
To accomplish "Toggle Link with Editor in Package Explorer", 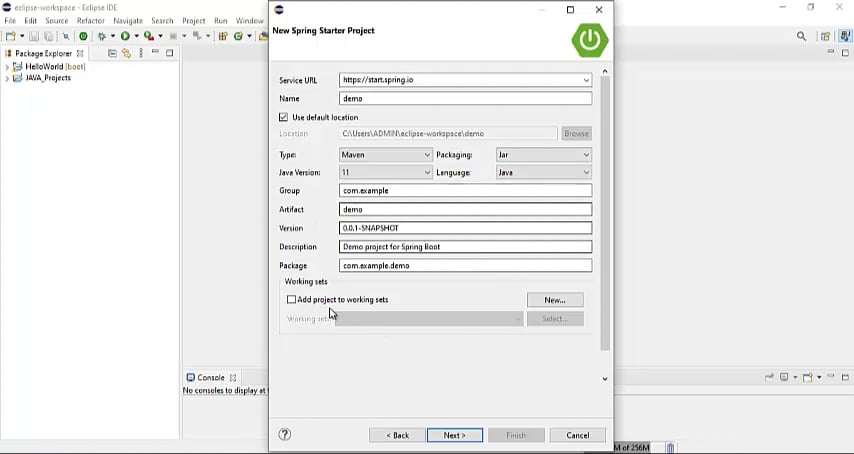I will 126,53.
